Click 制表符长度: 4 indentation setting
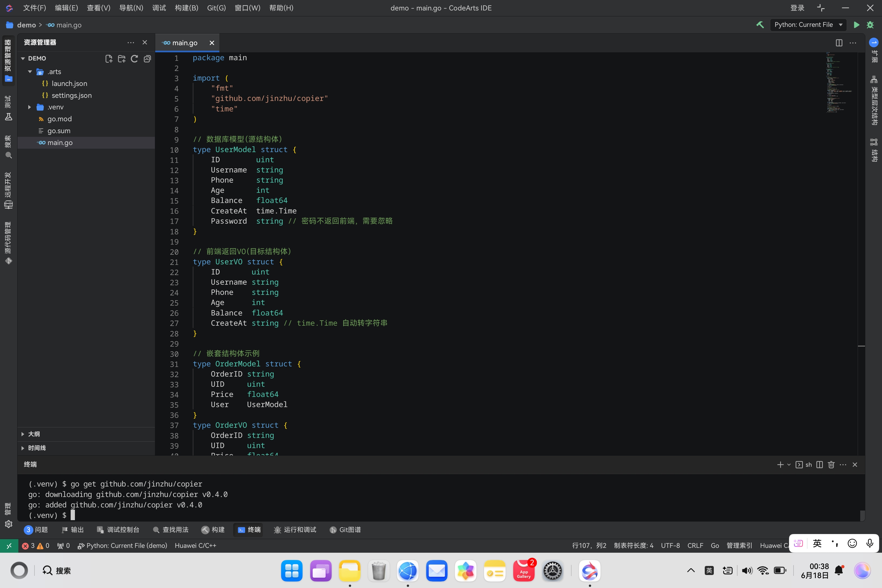 [634, 546]
